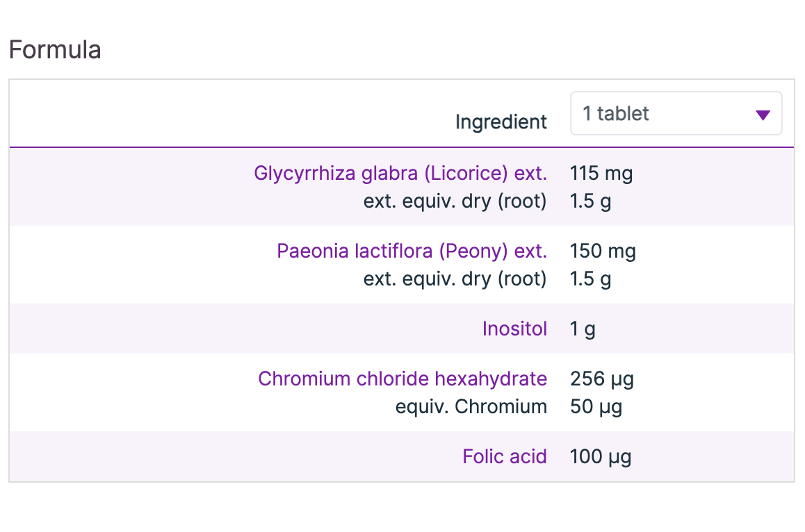805x532 pixels.
Task: Click the Formula section heading
Action: point(55,50)
